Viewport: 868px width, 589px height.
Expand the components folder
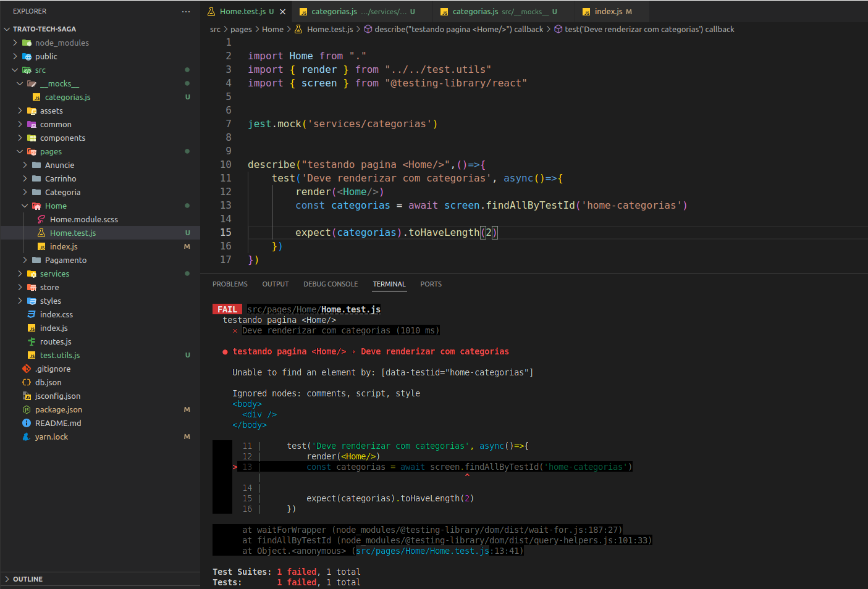(20, 138)
